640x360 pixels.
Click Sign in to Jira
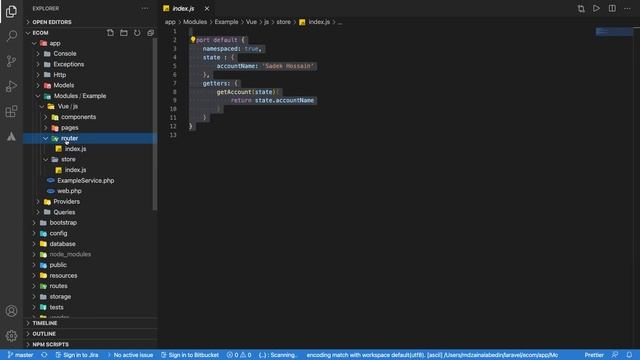click(x=77, y=355)
